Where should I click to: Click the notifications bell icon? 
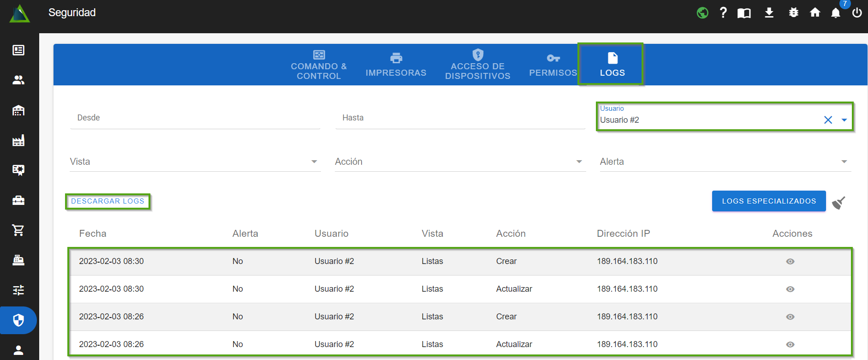coord(835,13)
